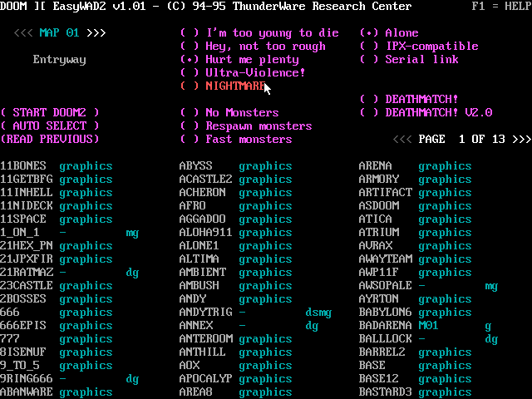
Task: Select BABYLON6 wad file
Action: pos(386,312)
